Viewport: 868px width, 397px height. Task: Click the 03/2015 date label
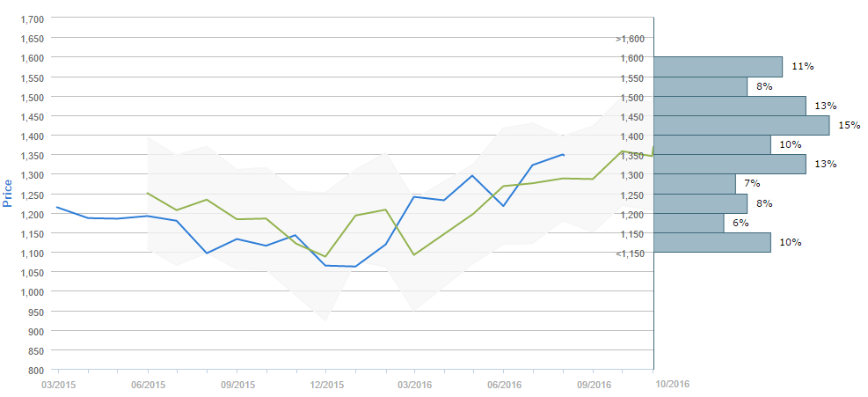(x=59, y=385)
